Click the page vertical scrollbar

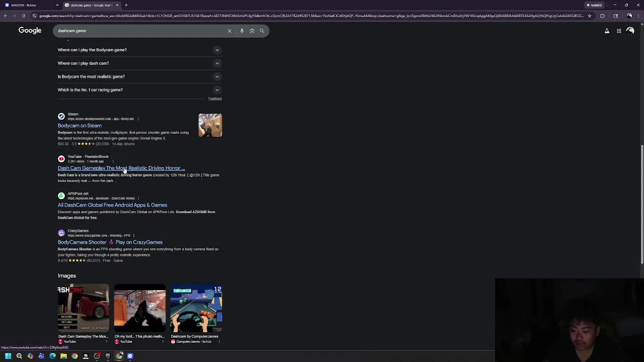tap(641, 204)
